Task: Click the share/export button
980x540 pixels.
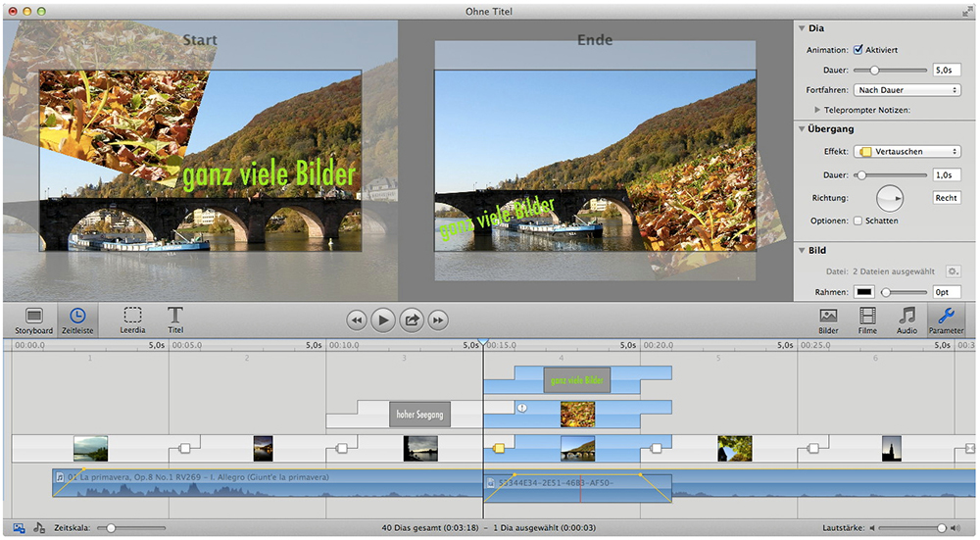Action: tap(412, 319)
